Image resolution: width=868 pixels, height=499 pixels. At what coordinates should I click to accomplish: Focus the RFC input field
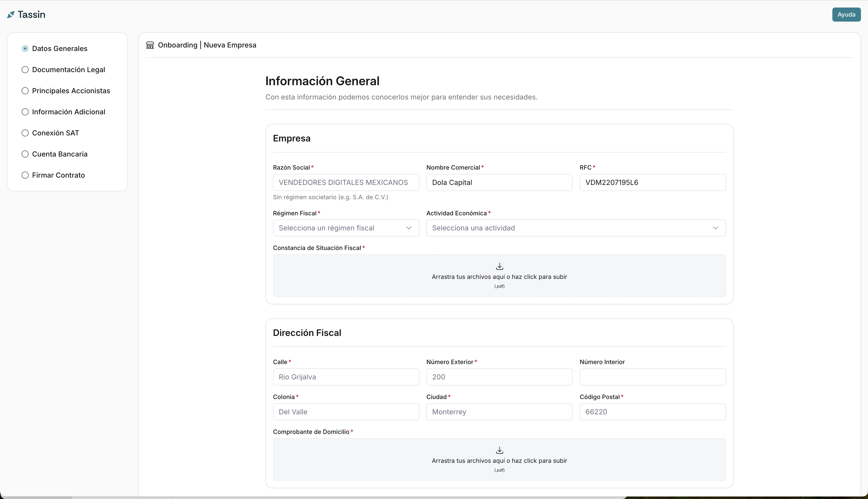click(x=652, y=182)
